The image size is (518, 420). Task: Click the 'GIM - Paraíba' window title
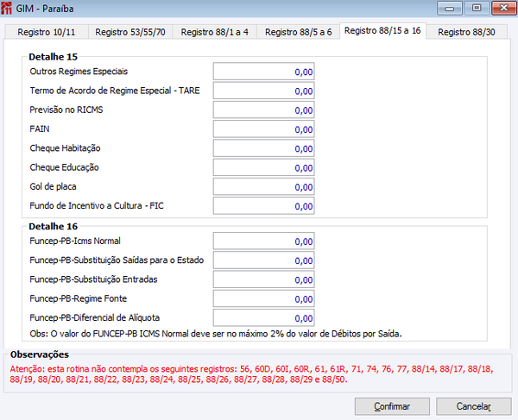pos(45,9)
